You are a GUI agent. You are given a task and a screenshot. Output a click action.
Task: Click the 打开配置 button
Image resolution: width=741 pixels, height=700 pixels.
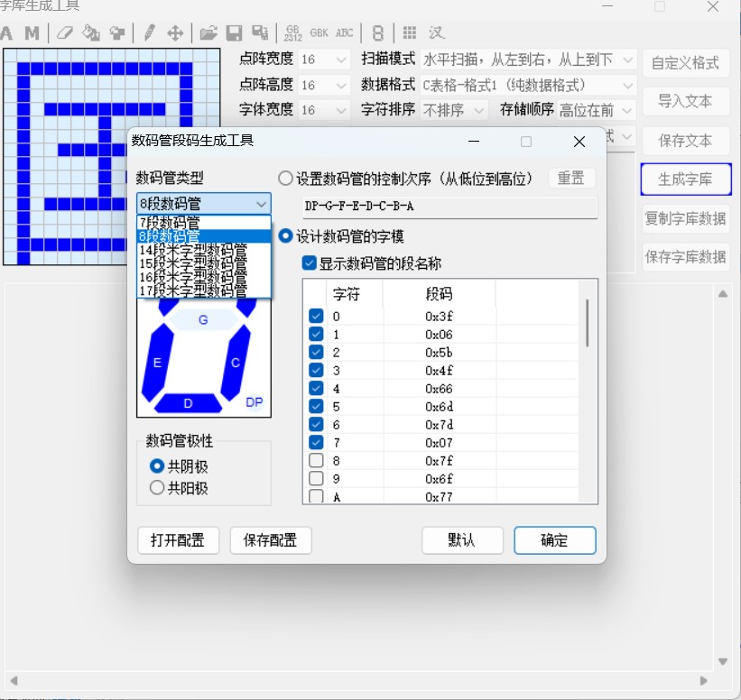pyautogui.click(x=178, y=539)
